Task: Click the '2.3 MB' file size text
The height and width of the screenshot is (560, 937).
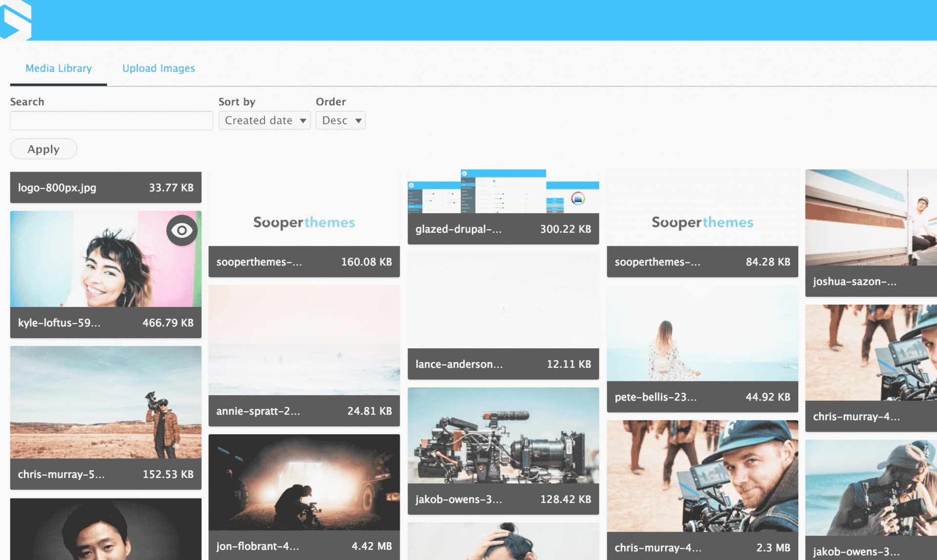Action: tap(773, 548)
